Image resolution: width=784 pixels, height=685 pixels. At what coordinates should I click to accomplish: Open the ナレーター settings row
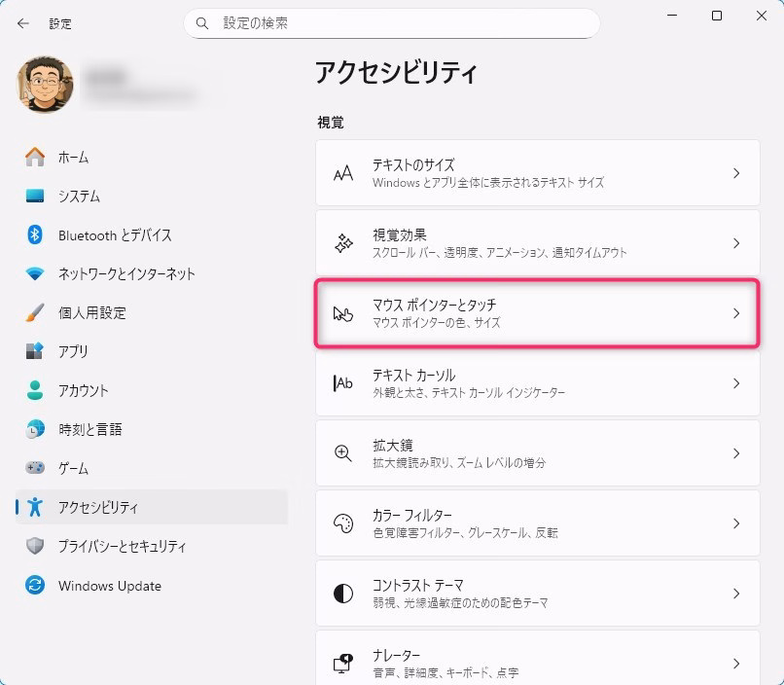coord(537,663)
